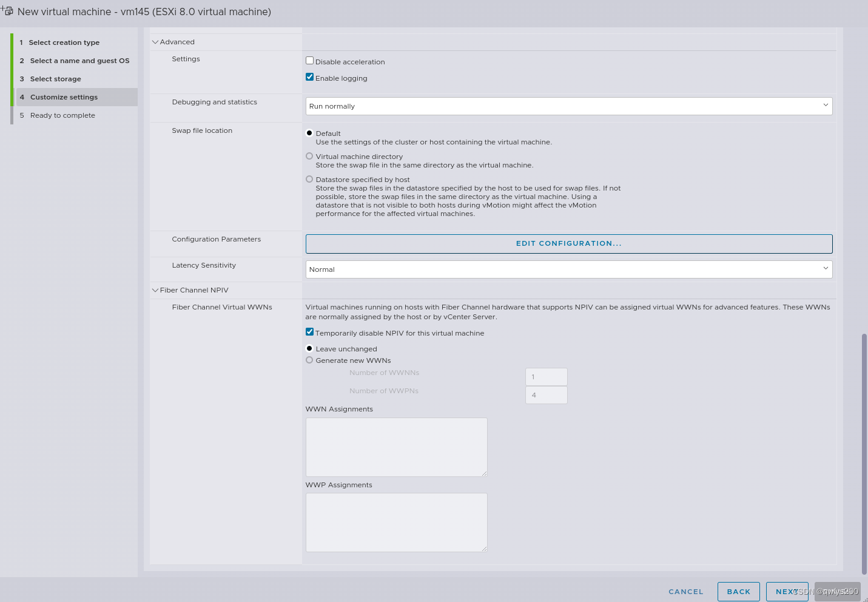This screenshot has width=868, height=602.
Task: Go to step 3 Select storage
Action: (50, 79)
